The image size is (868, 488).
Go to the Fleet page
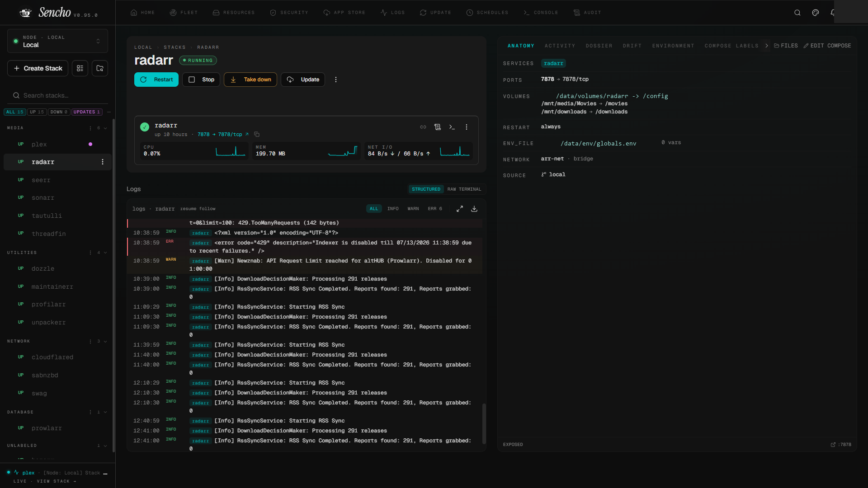click(184, 13)
